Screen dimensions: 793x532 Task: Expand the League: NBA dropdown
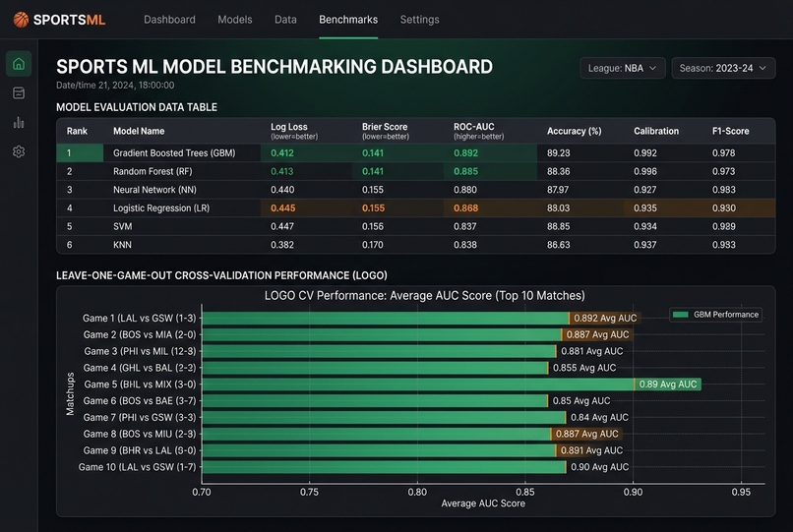click(622, 68)
